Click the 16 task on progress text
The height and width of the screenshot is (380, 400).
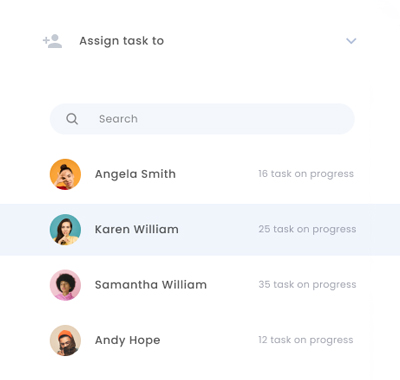click(x=306, y=174)
